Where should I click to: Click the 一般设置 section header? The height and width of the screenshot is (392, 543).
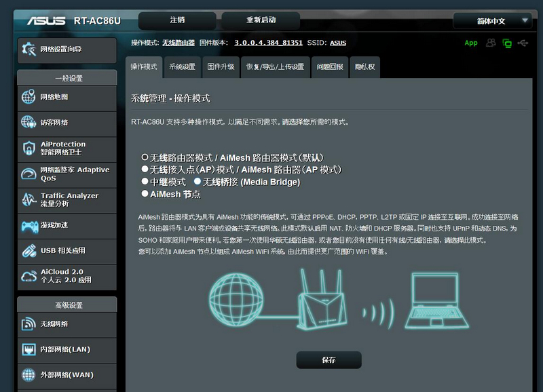click(x=67, y=78)
